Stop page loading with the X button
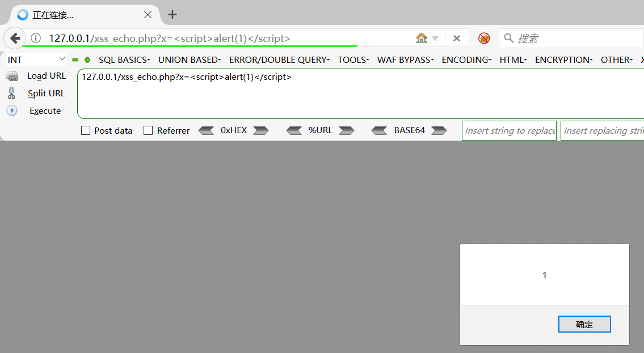Viewport: 644px width, 353px height. (457, 38)
